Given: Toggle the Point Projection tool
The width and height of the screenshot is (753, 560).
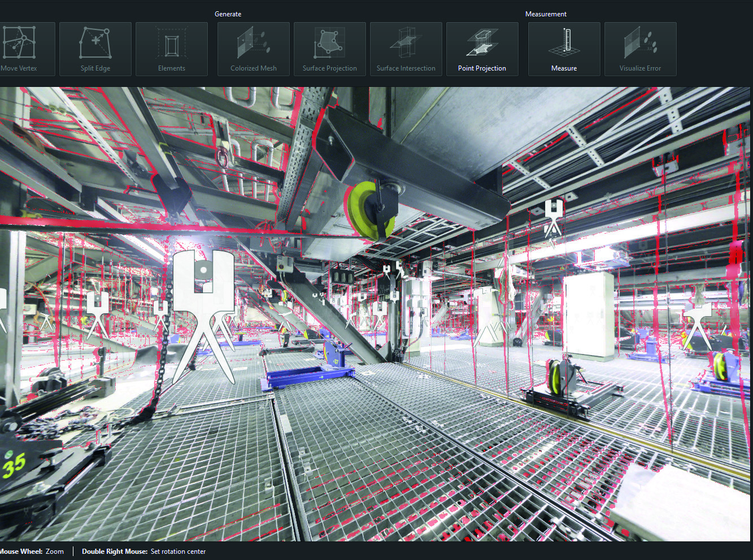Looking at the screenshot, I should coord(482,49).
